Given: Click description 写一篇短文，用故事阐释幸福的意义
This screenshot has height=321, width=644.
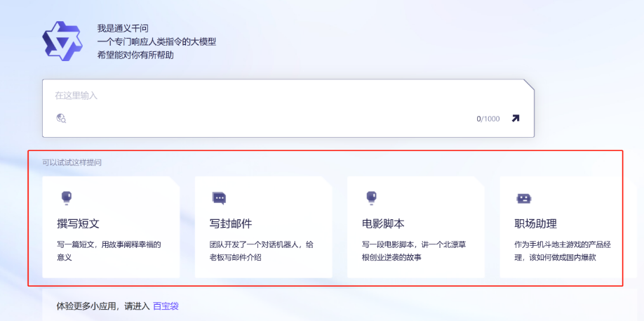Looking at the screenshot, I should [x=109, y=251].
